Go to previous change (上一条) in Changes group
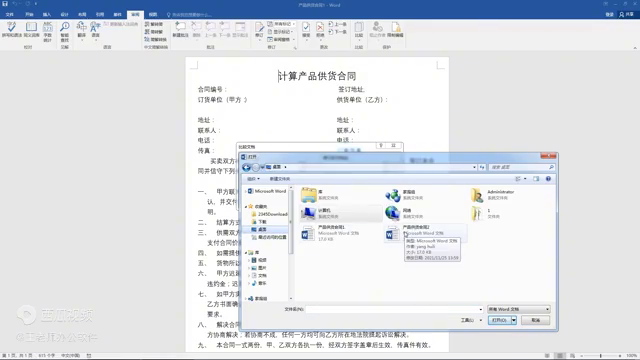 [x=338, y=24]
